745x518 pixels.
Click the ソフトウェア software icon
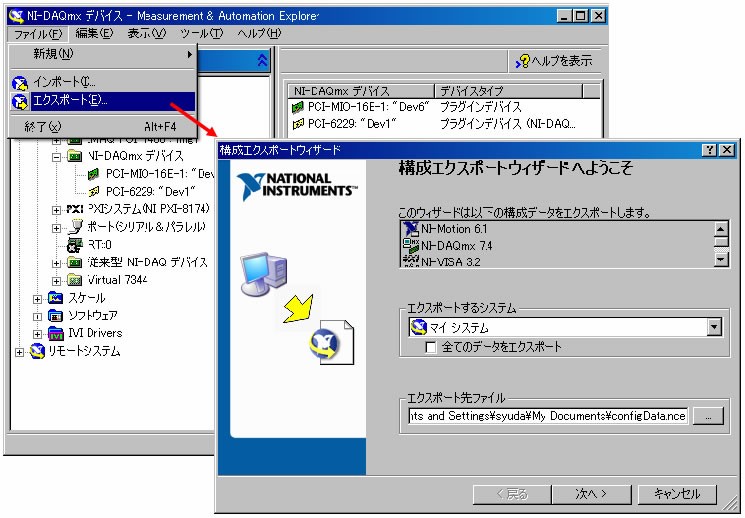click(x=56, y=316)
